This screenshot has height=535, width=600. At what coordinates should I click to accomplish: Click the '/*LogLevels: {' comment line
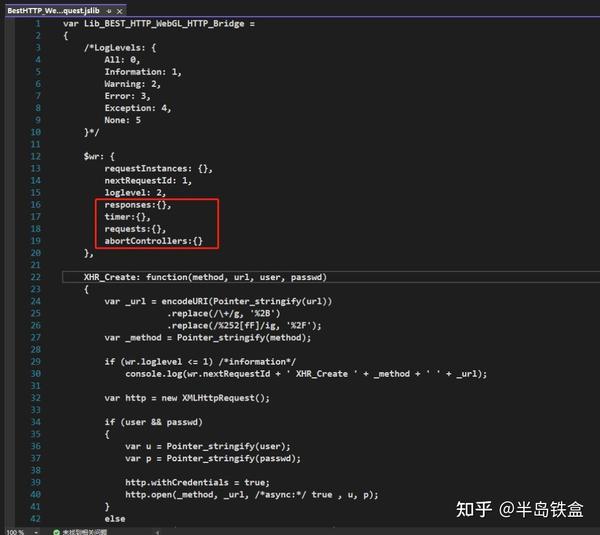[x=120, y=48]
